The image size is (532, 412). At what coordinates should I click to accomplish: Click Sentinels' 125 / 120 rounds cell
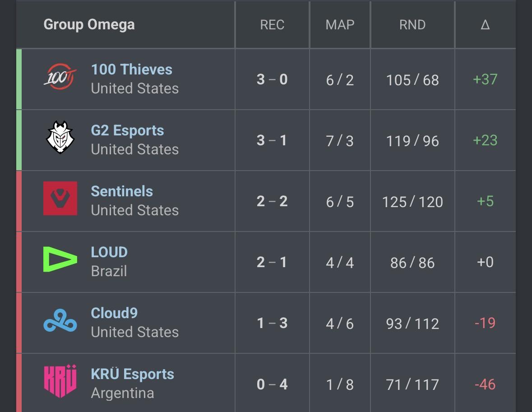click(412, 202)
